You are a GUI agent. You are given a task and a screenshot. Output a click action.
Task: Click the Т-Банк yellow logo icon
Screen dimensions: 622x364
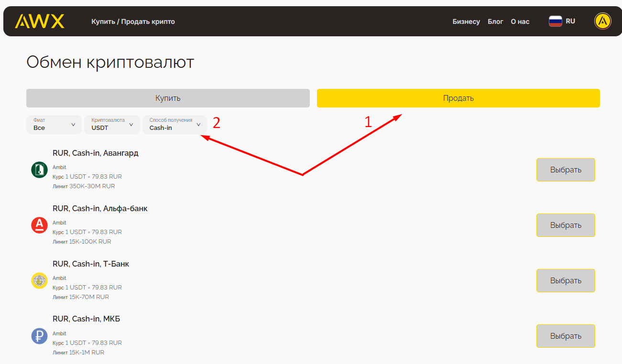pos(39,280)
